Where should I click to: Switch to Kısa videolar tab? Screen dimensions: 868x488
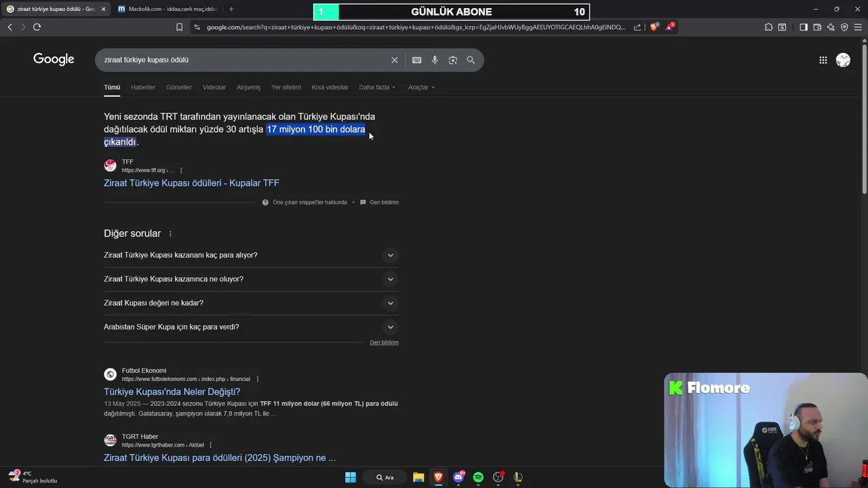click(x=330, y=87)
